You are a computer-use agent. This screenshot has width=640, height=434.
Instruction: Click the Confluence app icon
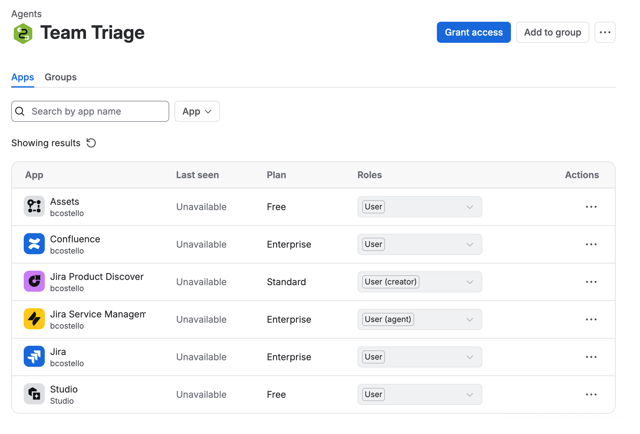pyautogui.click(x=34, y=244)
